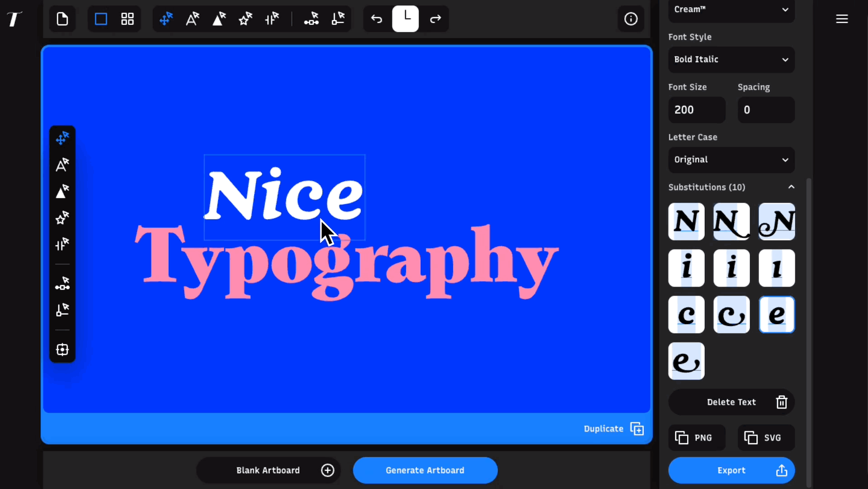
Task: Collapse the Substitutions section chevron
Action: (791, 187)
